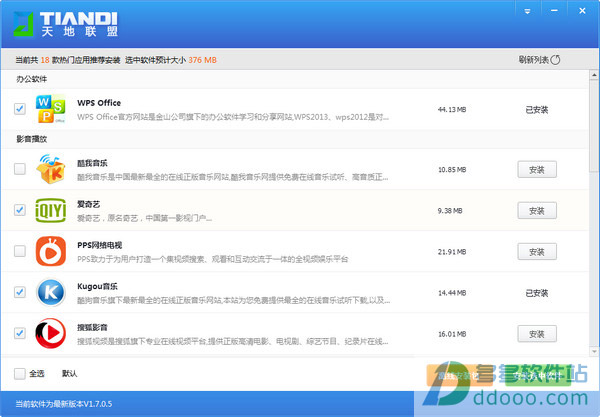Click the Kugou blue K icon
This screenshot has width=600, height=417.
tap(51, 292)
